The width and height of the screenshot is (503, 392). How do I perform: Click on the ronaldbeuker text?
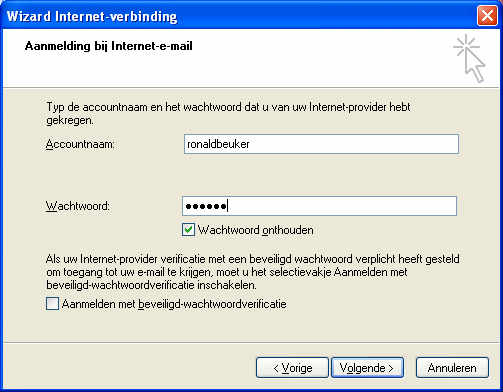click(218, 144)
